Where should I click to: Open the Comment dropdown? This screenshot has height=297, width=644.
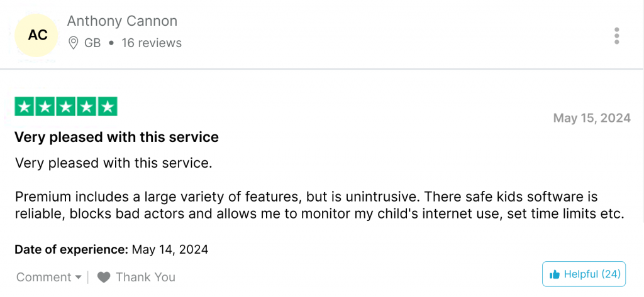click(x=49, y=278)
